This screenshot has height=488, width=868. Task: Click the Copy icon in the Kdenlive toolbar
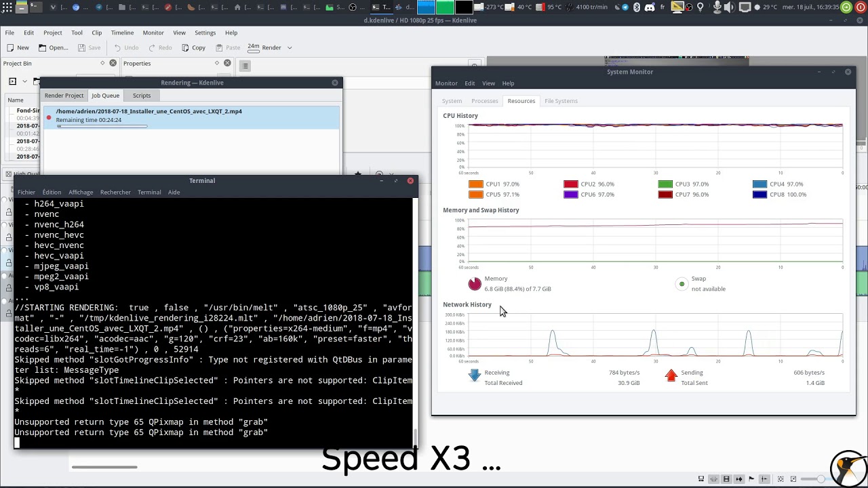pos(185,47)
